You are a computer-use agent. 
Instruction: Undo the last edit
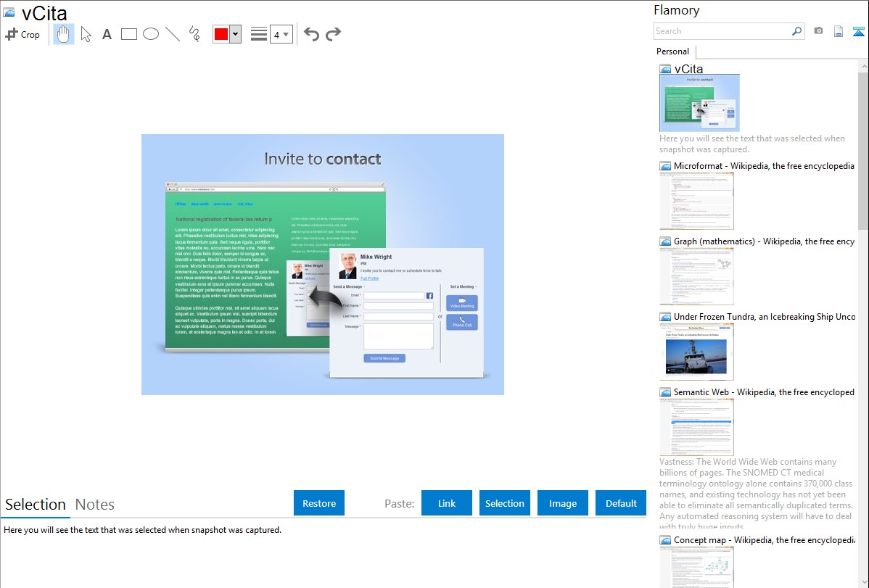coord(311,34)
